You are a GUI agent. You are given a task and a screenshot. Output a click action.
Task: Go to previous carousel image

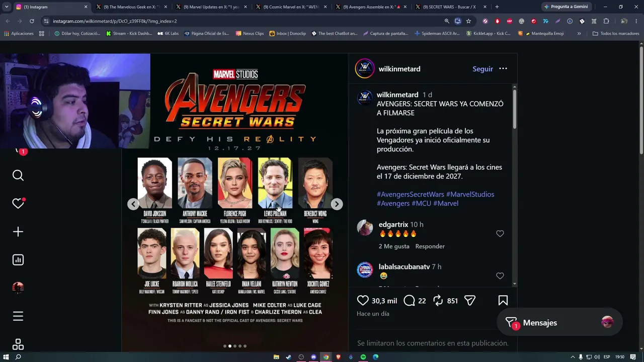coord(133,204)
